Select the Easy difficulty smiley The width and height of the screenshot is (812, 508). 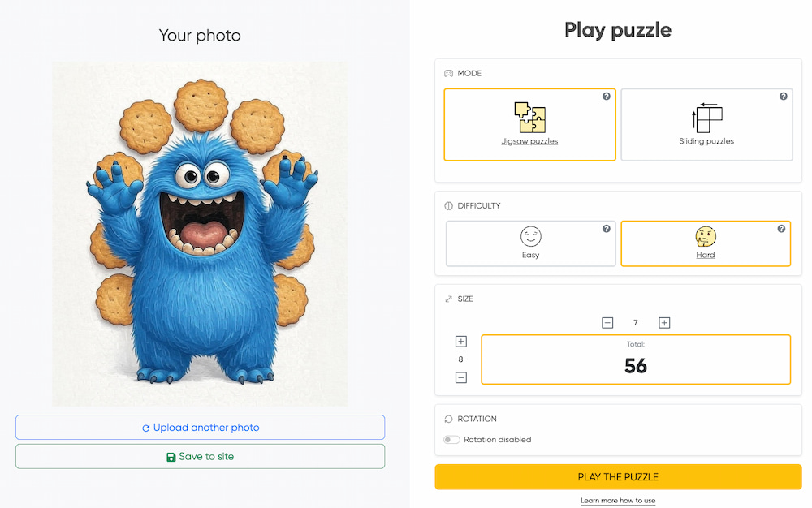click(531, 236)
